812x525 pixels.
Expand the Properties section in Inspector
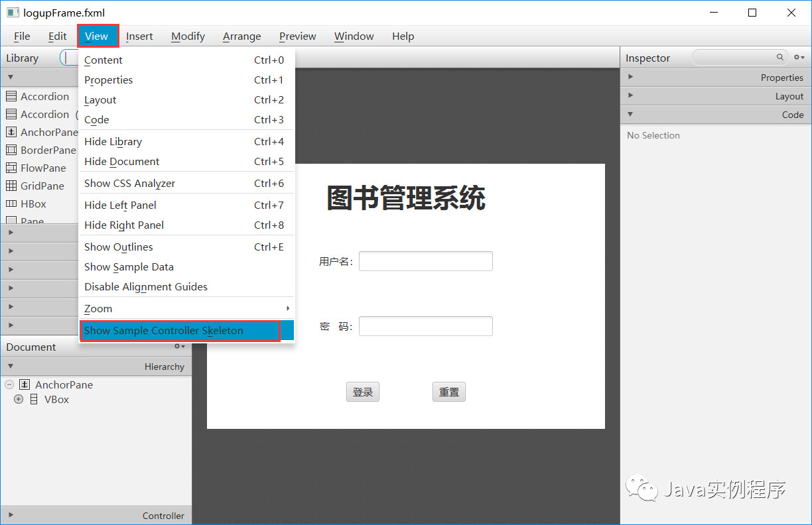[x=631, y=77]
